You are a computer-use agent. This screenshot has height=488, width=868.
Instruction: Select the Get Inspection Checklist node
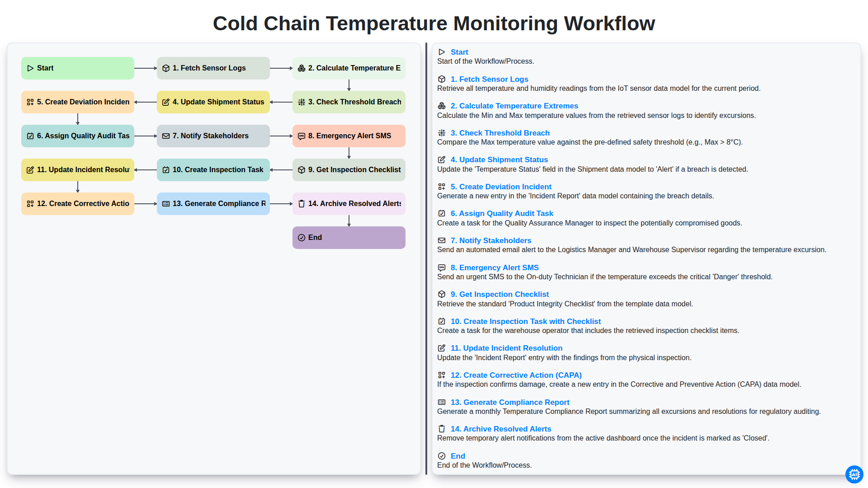(x=349, y=170)
